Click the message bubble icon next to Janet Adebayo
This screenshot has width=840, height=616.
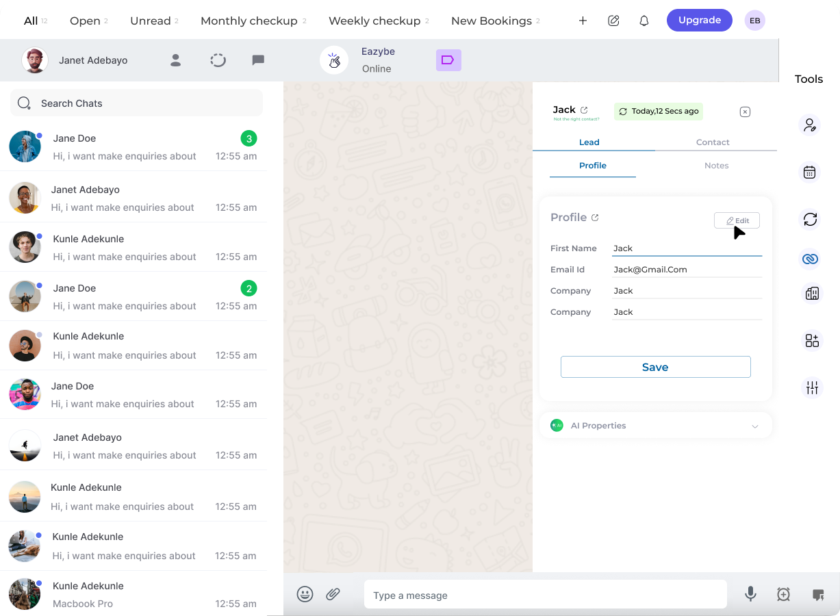[x=258, y=60]
